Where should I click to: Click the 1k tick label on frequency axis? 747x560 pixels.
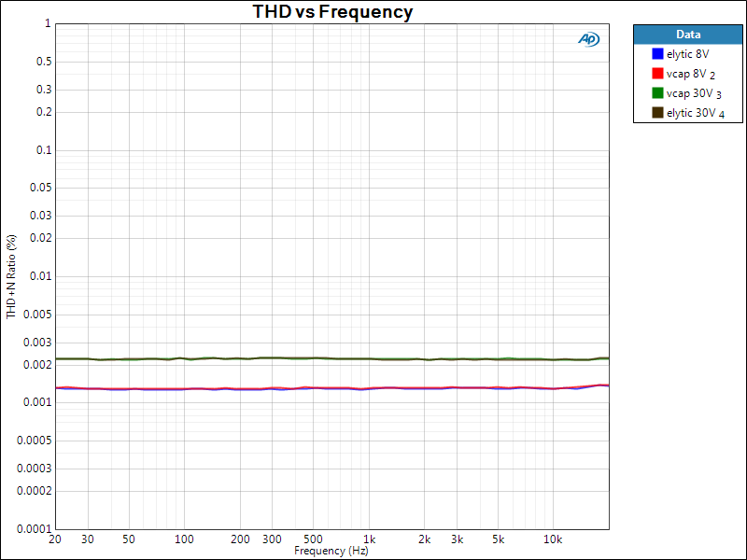(369, 539)
